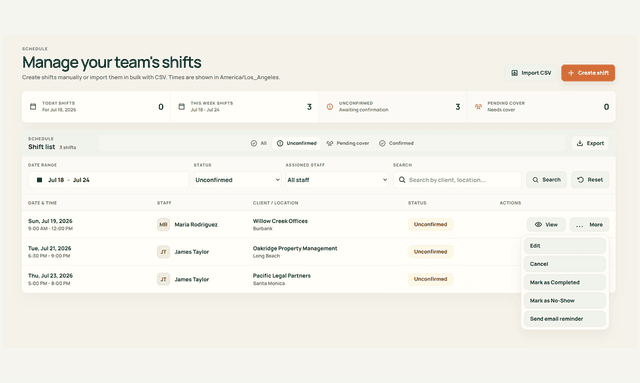Image resolution: width=640 pixels, height=383 pixels.
Task: Open the Status dropdown showing Unconfirmed
Action: coord(237,180)
